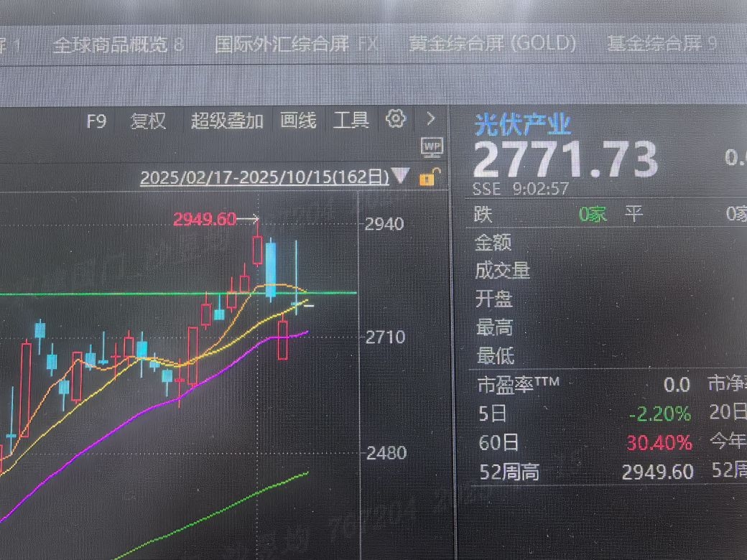Image resolution: width=747 pixels, height=560 pixels.
Task: Click the 60日 change value 30.40%
Action: click(x=659, y=443)
